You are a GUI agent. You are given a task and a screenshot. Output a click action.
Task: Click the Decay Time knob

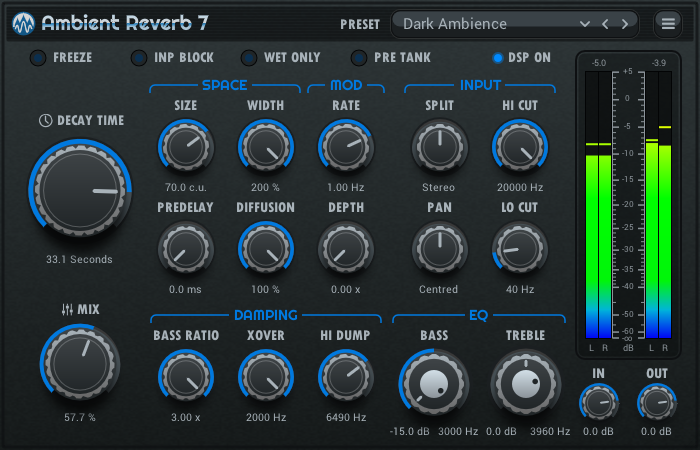point(80,189)
